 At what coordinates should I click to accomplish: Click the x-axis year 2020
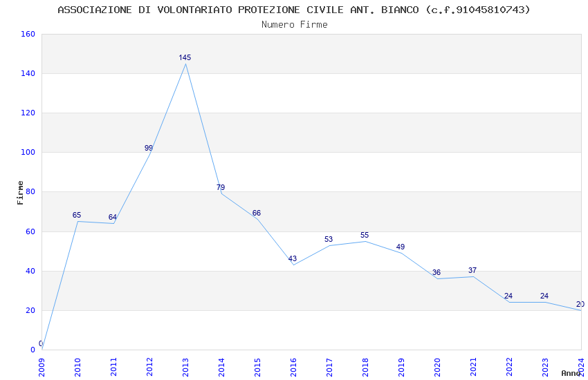[437, 368]
